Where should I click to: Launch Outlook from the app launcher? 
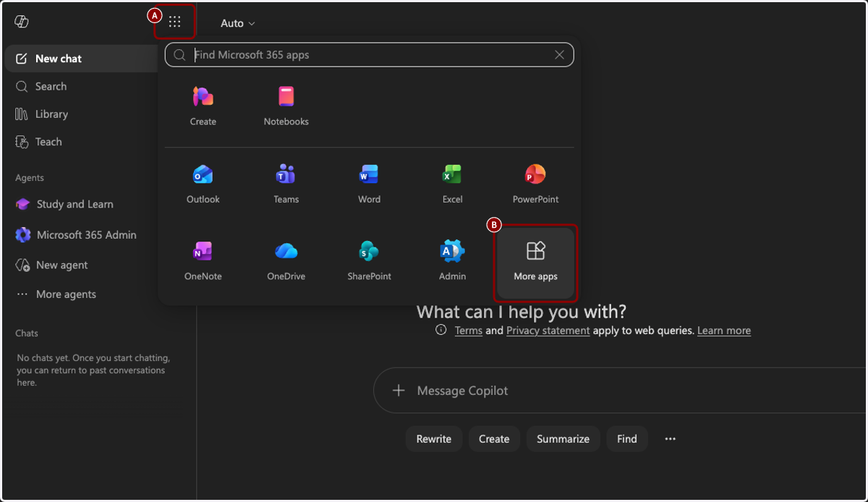coord(203,183)
